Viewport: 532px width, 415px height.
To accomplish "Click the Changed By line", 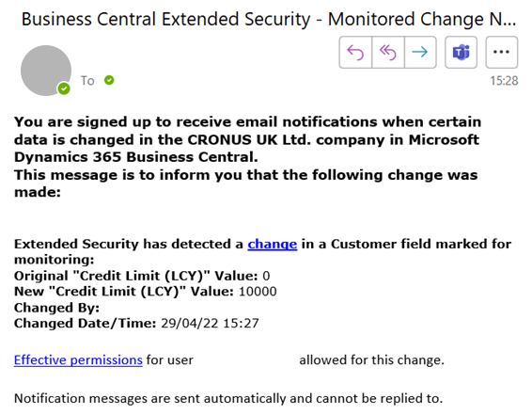I will click(56, 308).
